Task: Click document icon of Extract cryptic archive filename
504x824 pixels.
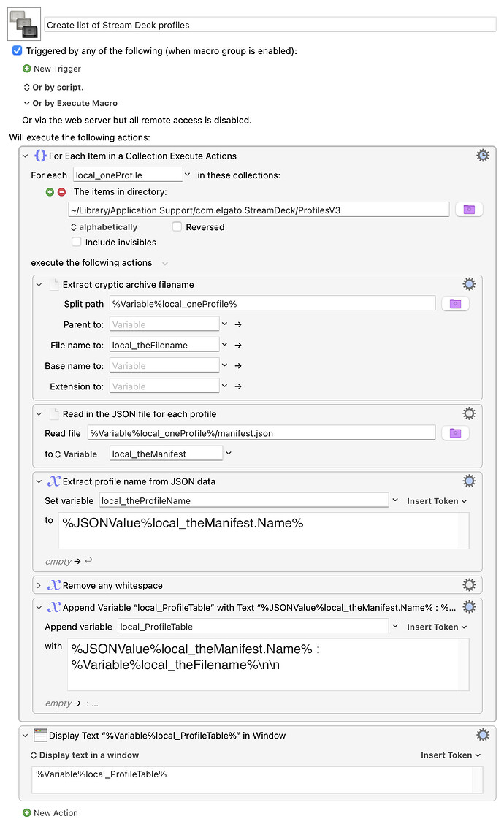Action: point(54,284)
